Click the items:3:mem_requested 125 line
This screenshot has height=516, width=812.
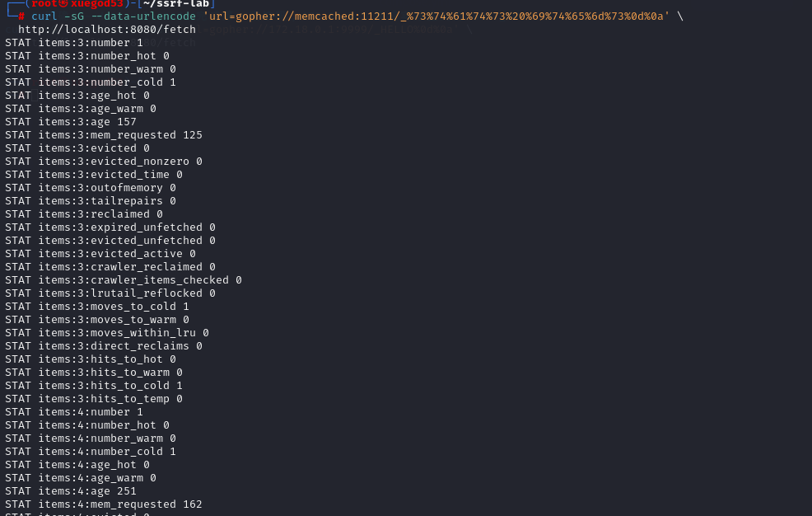[104, 135]
